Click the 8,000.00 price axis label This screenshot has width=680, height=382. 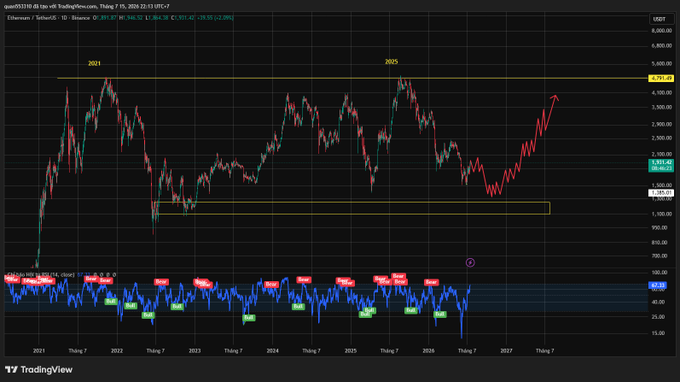pyautogui.click(x=661, y=31)
